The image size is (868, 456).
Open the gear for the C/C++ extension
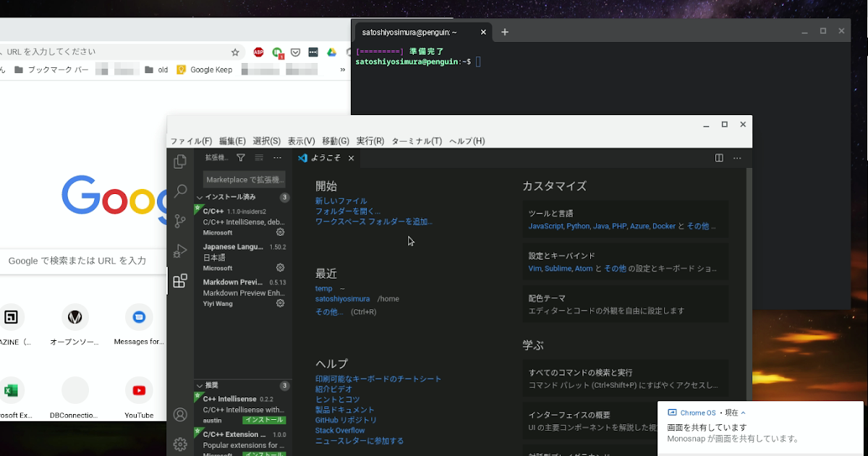pyautogui.click(x=281, y=232)
